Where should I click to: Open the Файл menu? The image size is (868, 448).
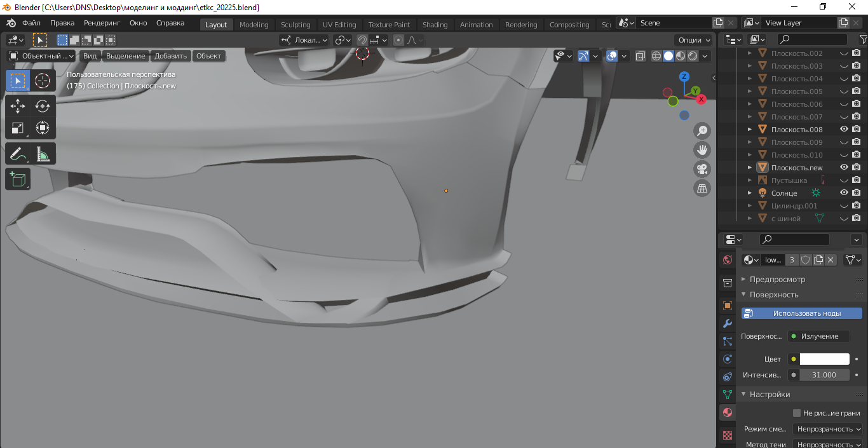tap(31, 23)
